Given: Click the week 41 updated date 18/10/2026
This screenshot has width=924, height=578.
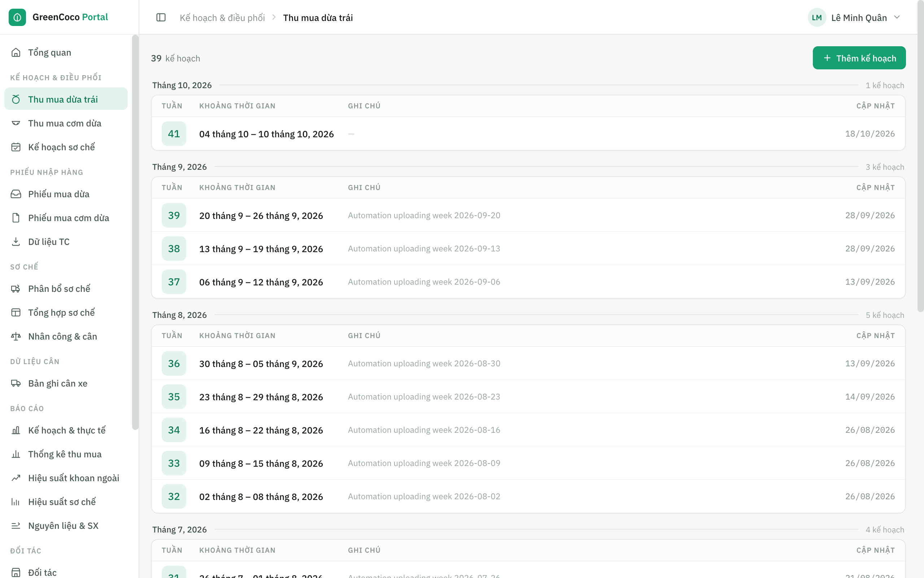Looking at the screenshot, I should (870, 134).
